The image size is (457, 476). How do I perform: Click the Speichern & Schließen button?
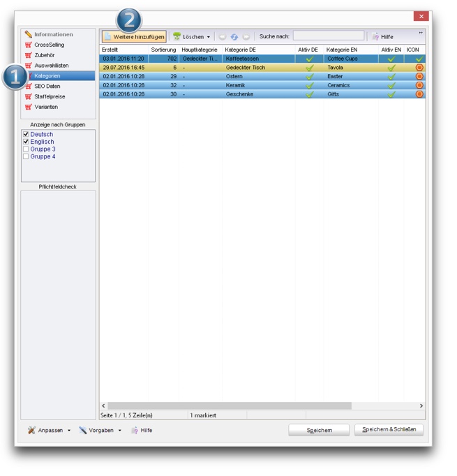389,429
